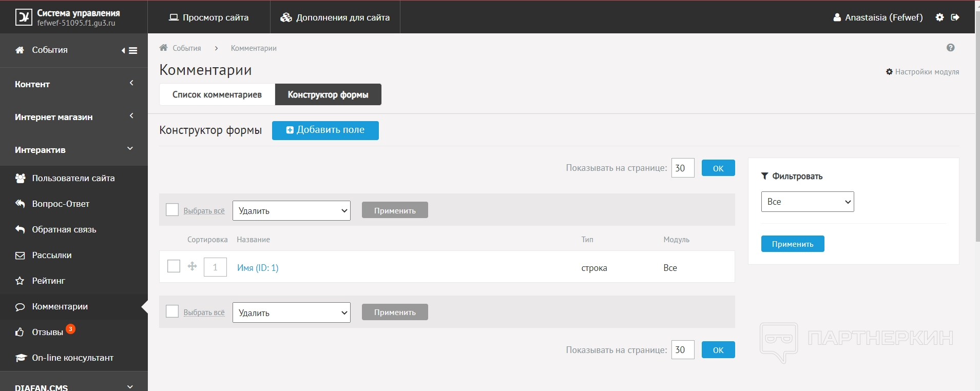
Task: Open the Фильтровать 'Все' dropdown
Action: [x=807, y=202]
